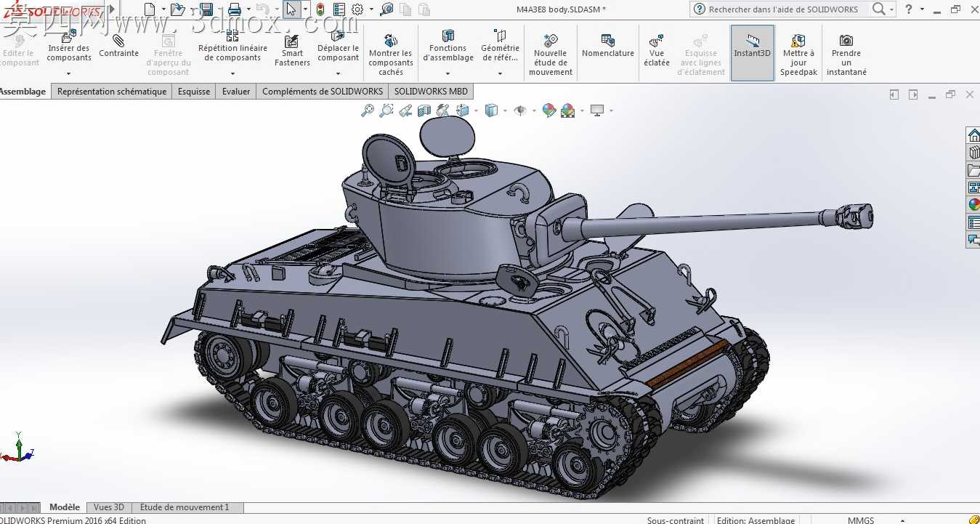The height and width of the screenshot is (524, 980).
Task: Click Section View icon in view toolbar
Action: [x=424, y=110]
